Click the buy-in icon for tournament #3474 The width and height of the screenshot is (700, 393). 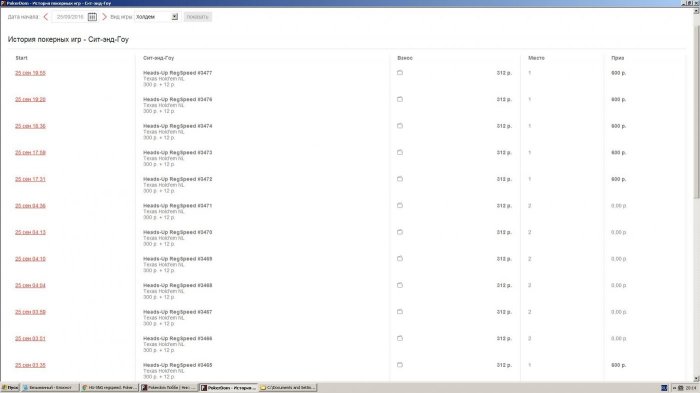pos(400,125)
